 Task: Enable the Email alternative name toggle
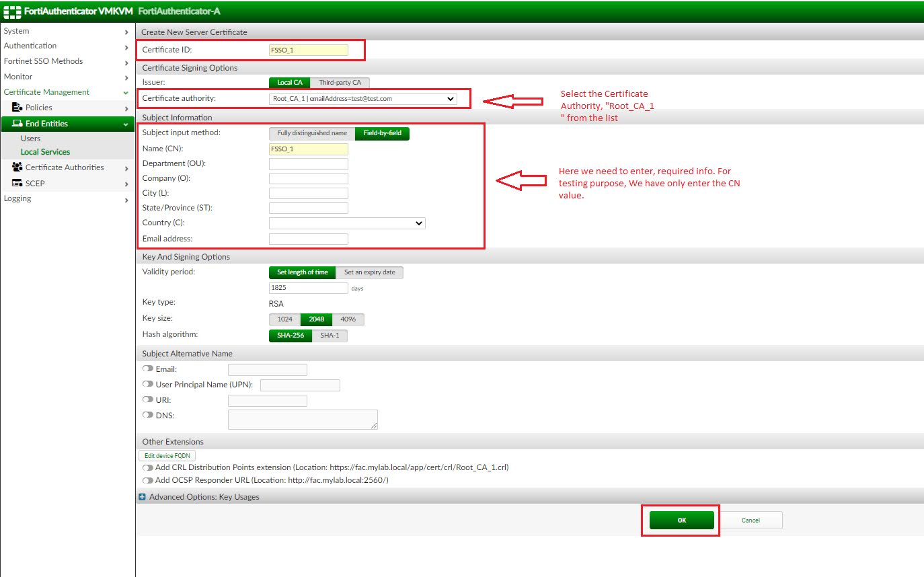click(x=148, y=369)
